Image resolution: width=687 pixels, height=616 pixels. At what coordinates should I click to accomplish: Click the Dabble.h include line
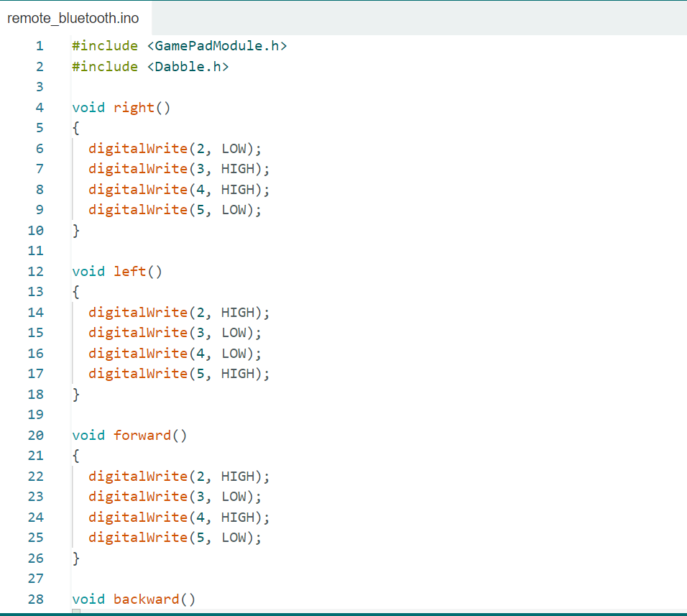point(150,67)
